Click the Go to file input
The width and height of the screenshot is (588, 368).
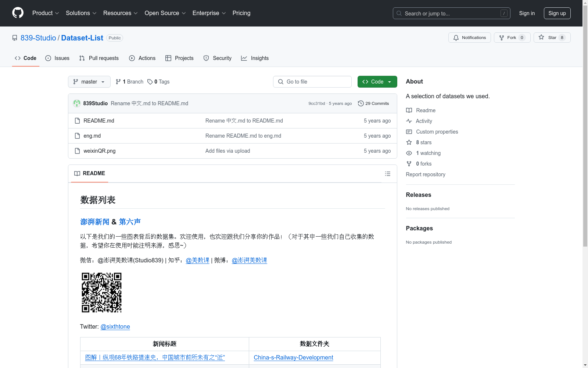tap(312, 82)
